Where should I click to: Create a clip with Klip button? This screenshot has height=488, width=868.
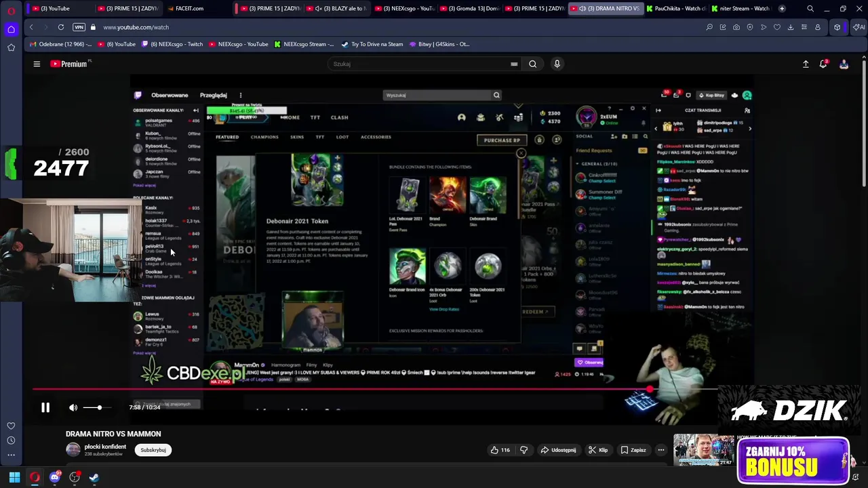pos(598,450)
